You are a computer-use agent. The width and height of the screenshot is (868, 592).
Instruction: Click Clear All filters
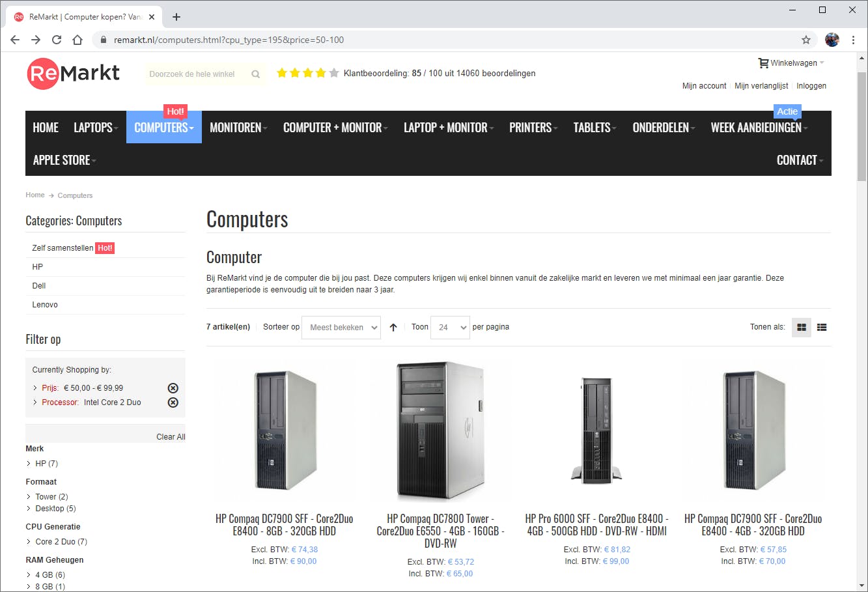(x=171, y=437)
